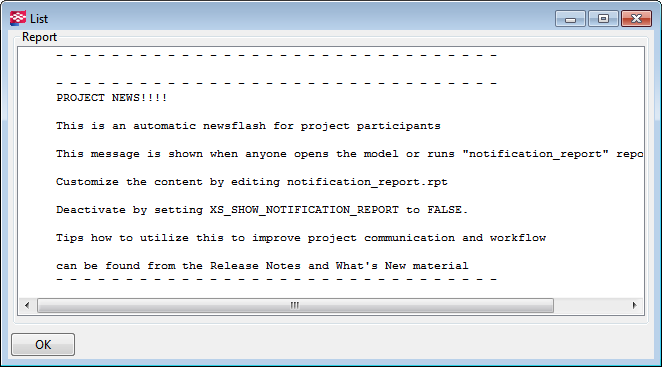662x367 pixels.
Task: Select the line about running "notification_report"
Action: coord(350,154)
